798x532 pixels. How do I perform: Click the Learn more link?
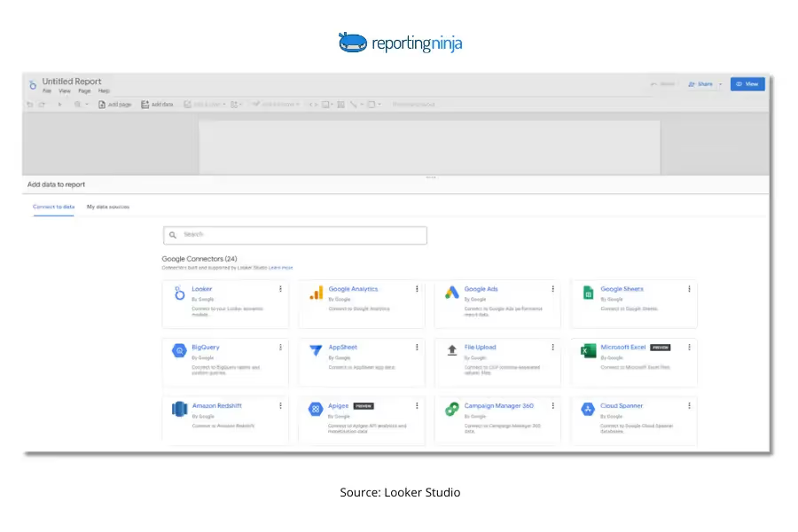pos(280,267)
